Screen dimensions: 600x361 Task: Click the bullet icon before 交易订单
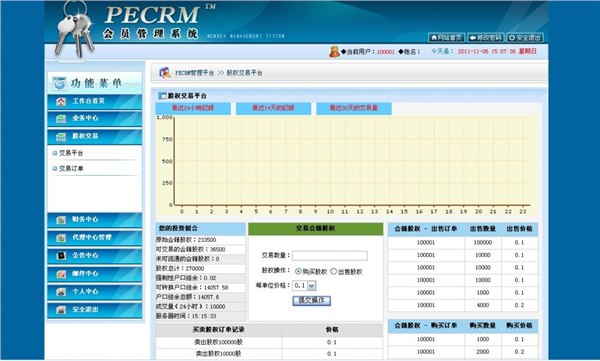tap(55, 168)
